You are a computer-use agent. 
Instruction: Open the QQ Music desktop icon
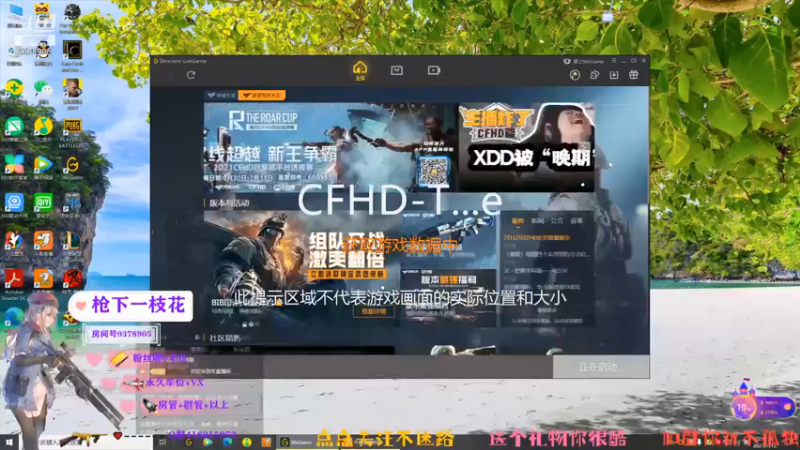point(43,129)
